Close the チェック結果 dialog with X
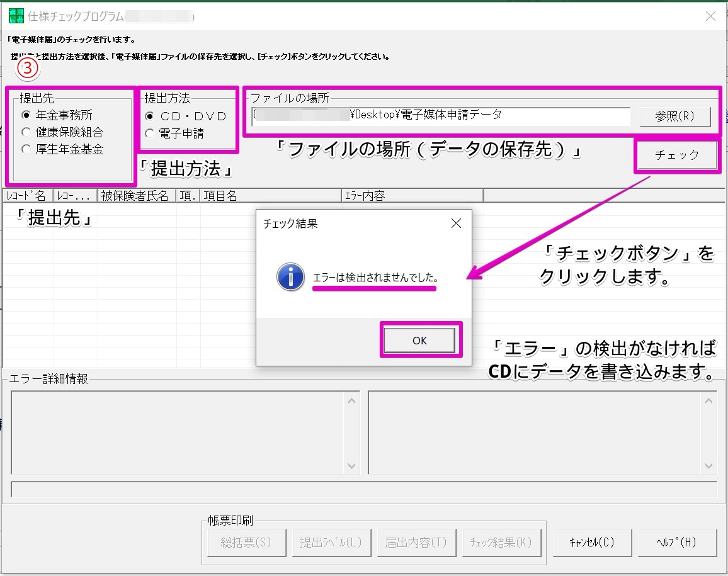 click(x=456, y=223)
